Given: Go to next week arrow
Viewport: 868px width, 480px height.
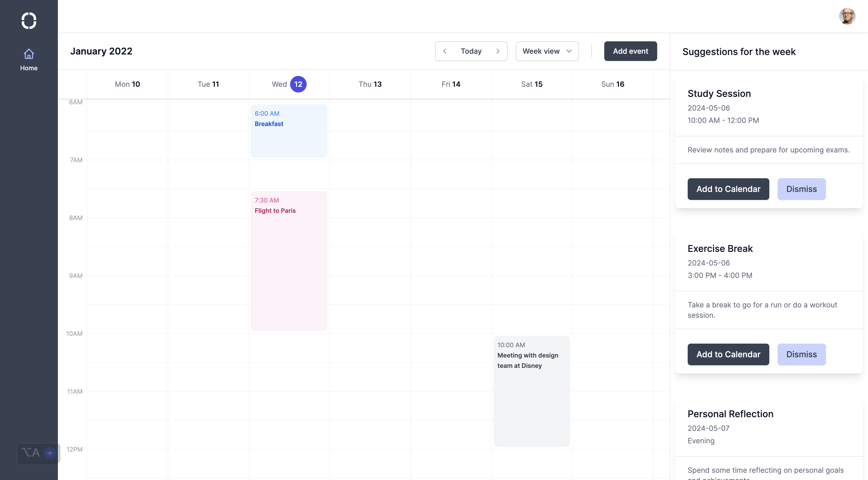Looking at the screenshot, I should pos(498,51).
